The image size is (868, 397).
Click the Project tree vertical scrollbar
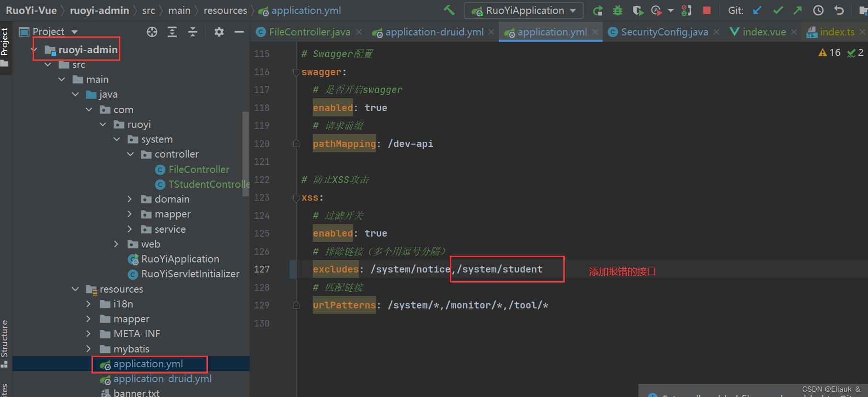coord(246,153)
